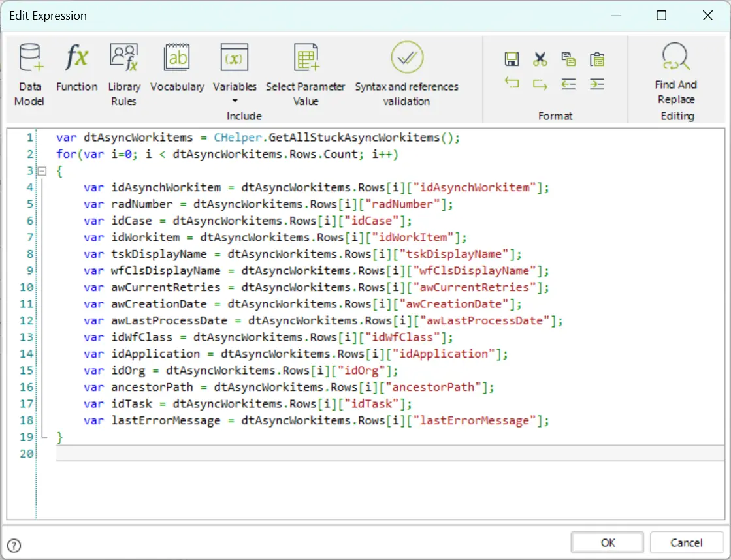The image size is (731, 560).
Task: Maximize the Edit Expression window
Action: (x=661, y=16)
